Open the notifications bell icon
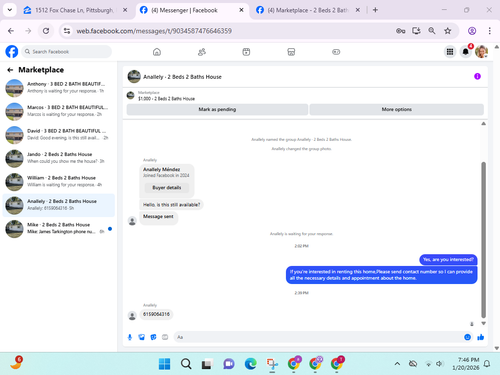 (466, 52)
